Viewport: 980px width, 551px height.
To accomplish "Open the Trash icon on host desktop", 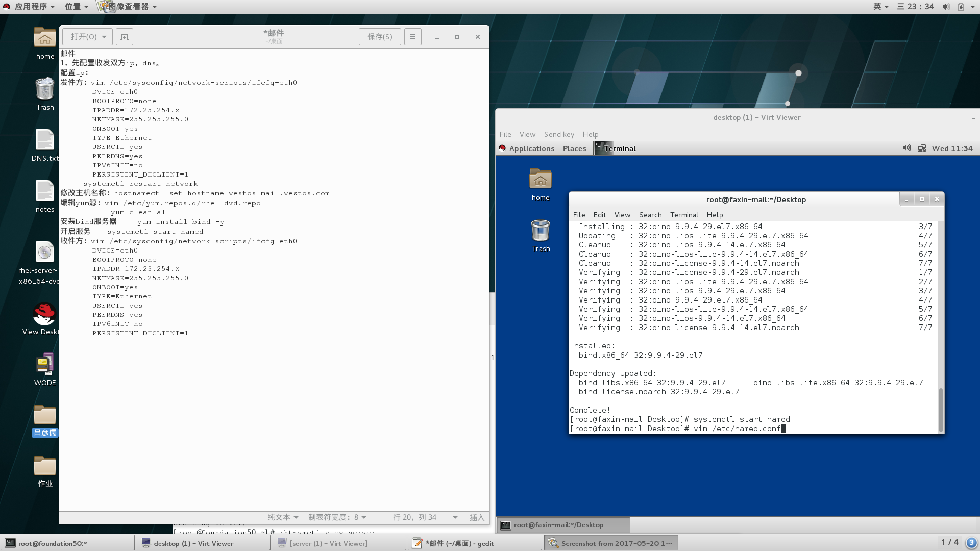I will [45, 89].
